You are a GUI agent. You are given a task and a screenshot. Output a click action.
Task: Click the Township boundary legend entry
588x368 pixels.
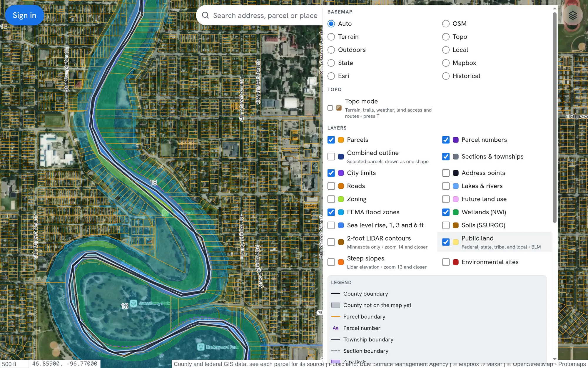click(362, 340)
